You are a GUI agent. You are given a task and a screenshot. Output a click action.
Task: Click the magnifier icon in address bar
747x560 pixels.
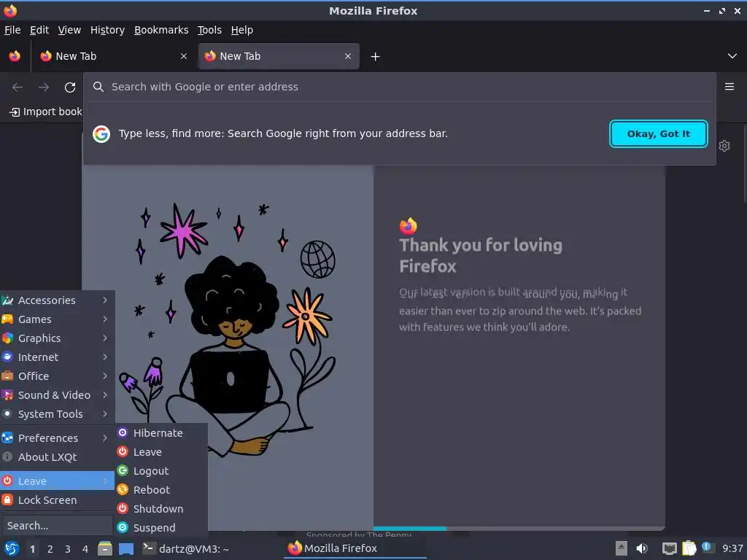98,87
